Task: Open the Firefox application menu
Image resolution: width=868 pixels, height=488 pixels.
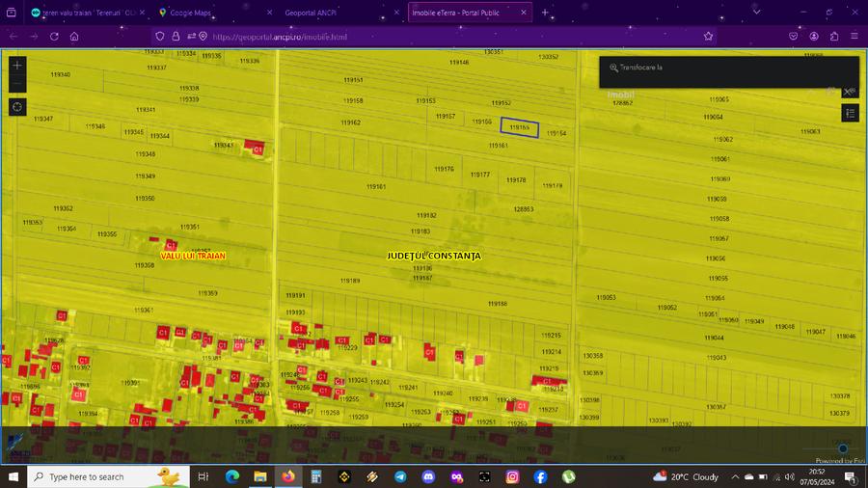Action: tap(854, 37)
